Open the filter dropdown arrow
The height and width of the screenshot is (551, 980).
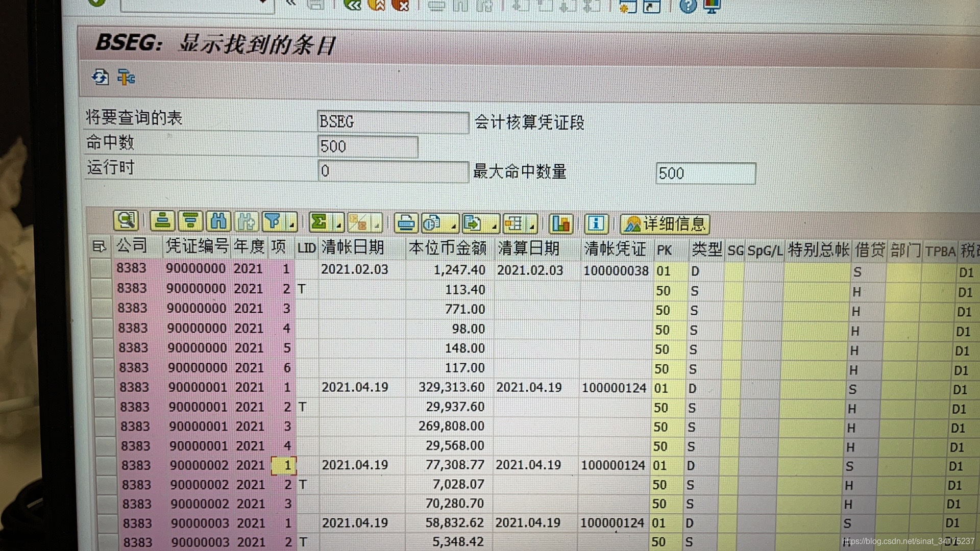click(x=291, y=223)
